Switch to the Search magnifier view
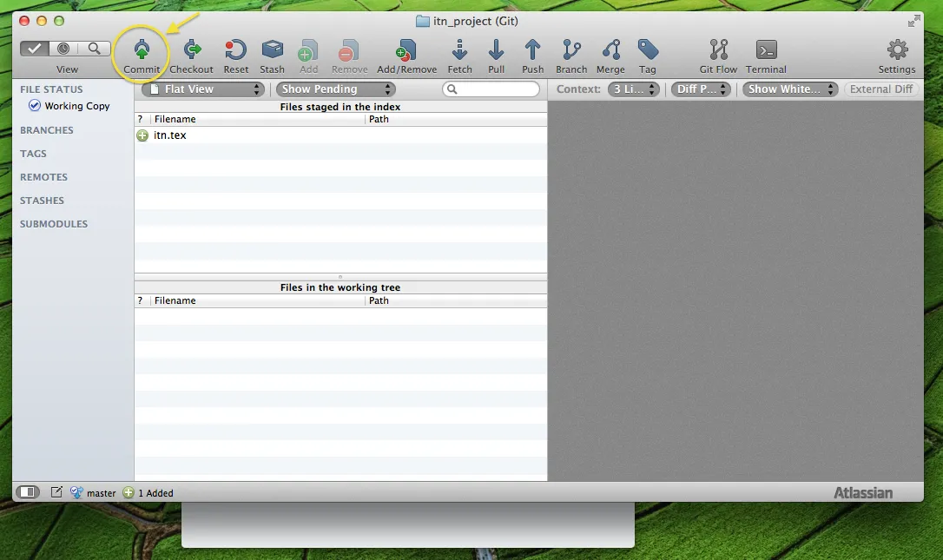Screen dimensions: 943x560 95,49
